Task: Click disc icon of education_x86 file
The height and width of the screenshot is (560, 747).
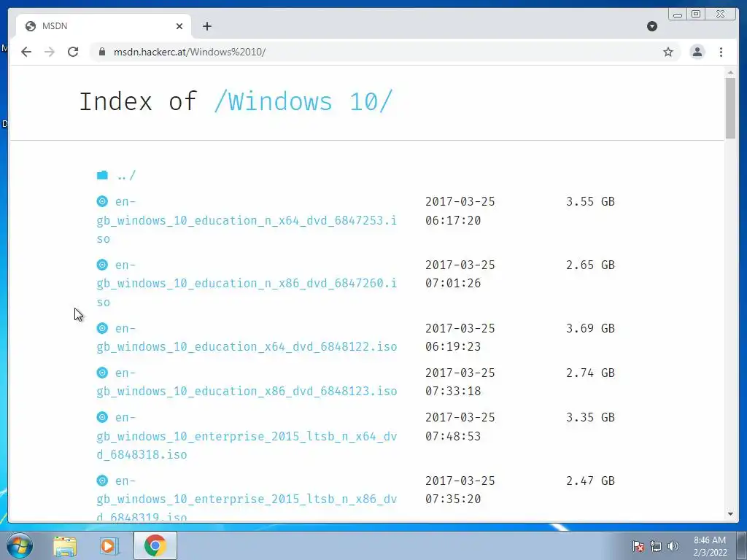Action: point(102,372)
